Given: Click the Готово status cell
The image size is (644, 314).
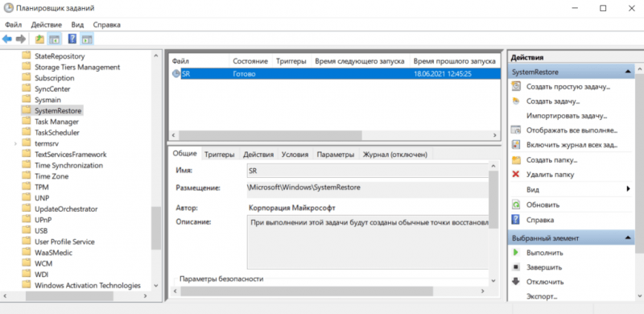Looking at the screenshot, I should [x=244, y=74].
